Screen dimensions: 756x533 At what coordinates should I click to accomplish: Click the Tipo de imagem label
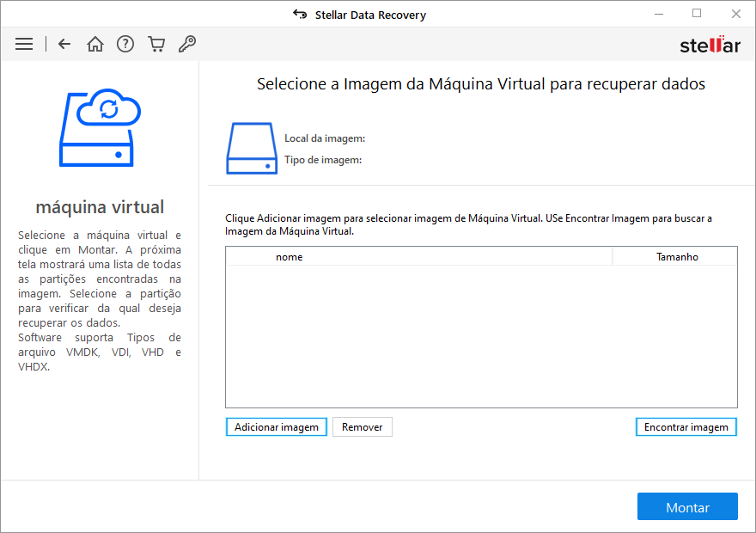[323, 160]
